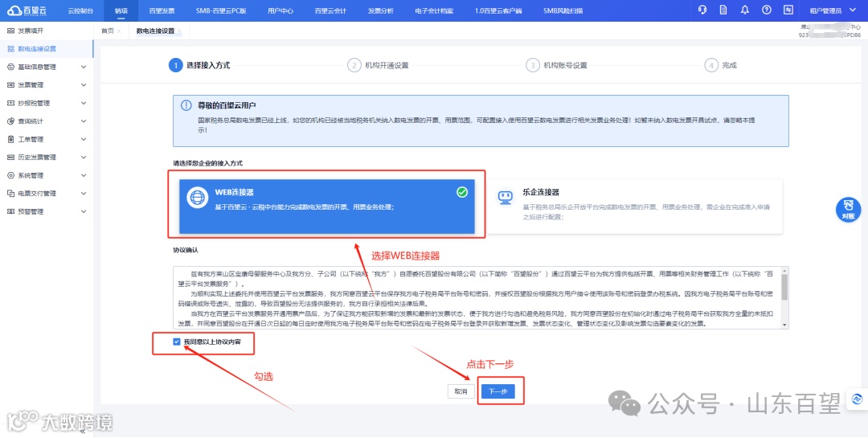The height and width of the screenshot is (438, 868).
Task: Open notifications bell icon
Action: [x=745, y=10]
